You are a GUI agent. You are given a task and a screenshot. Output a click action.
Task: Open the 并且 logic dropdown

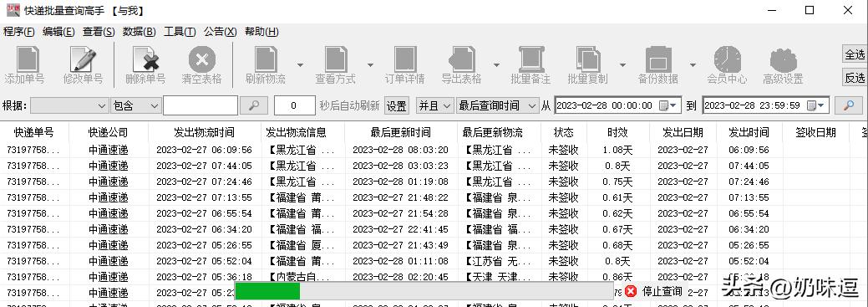click(434, 105)
